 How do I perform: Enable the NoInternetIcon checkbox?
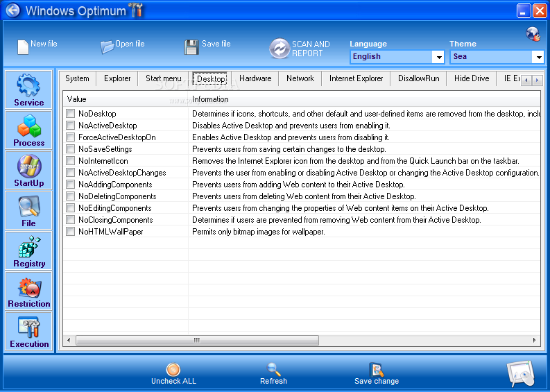71,161
